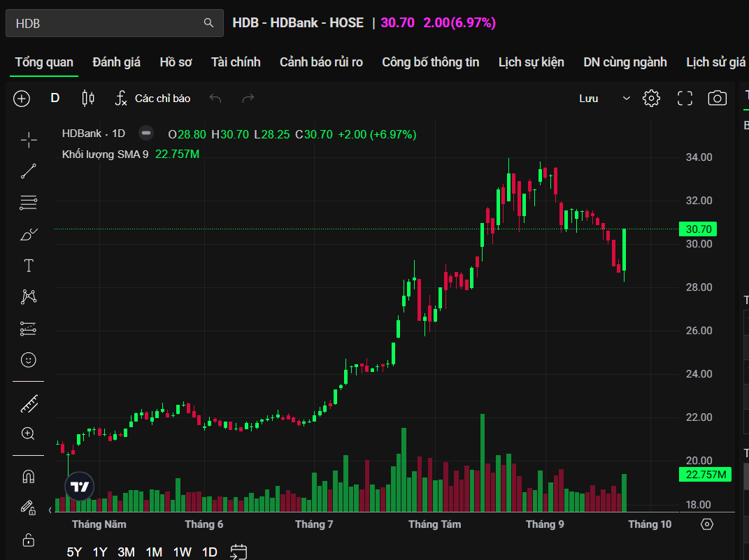Screen dimensions: 749x560
Task: Select the crosshair cursor tool
Action: click(x=29, y=140)
